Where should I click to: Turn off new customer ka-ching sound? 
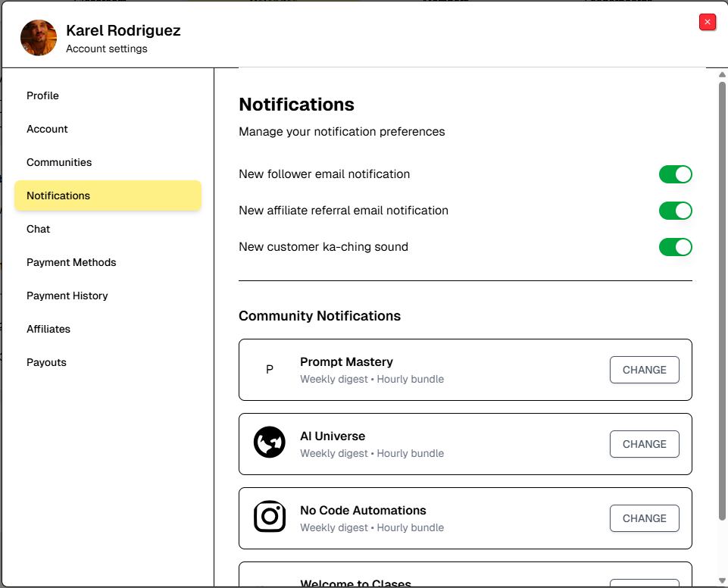pyautogui.click(x=675, y=247)
